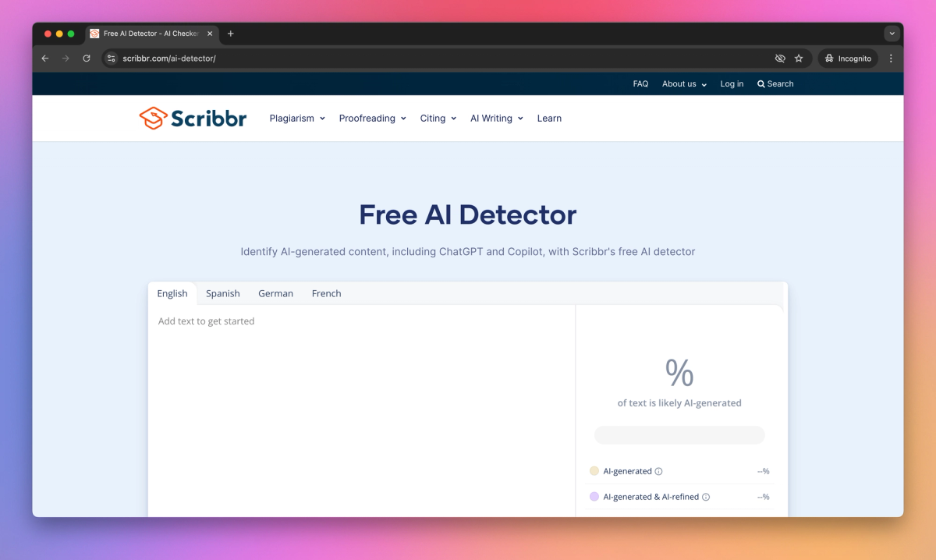The image size is (936, 560).
Task: Click the macOS yellow minimize window button
Action: point(59,34)
